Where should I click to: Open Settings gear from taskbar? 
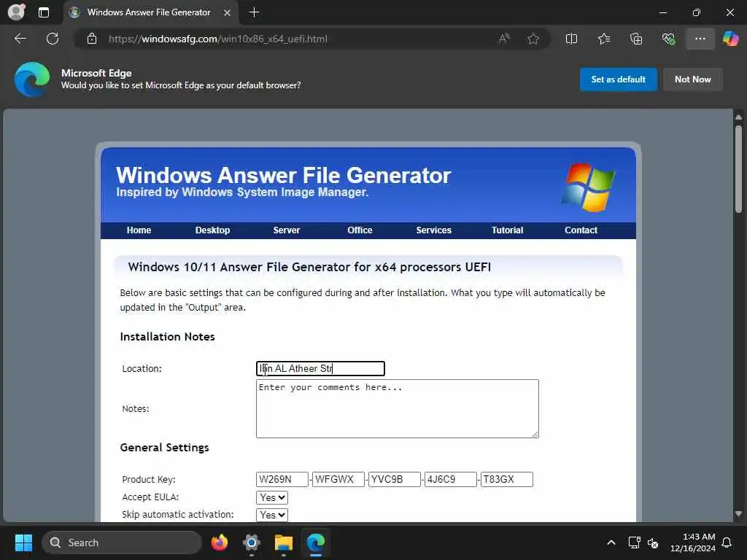click(x=252, y=542)
